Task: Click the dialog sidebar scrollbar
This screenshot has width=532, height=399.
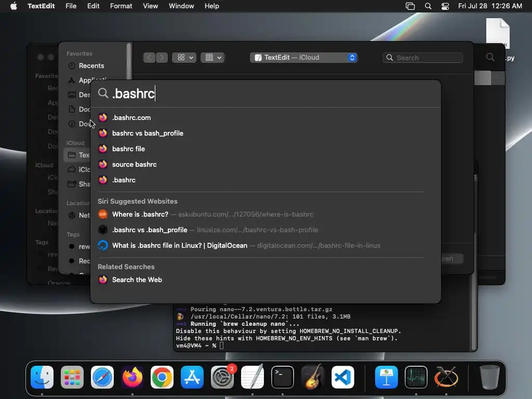Action: (129, 61)
